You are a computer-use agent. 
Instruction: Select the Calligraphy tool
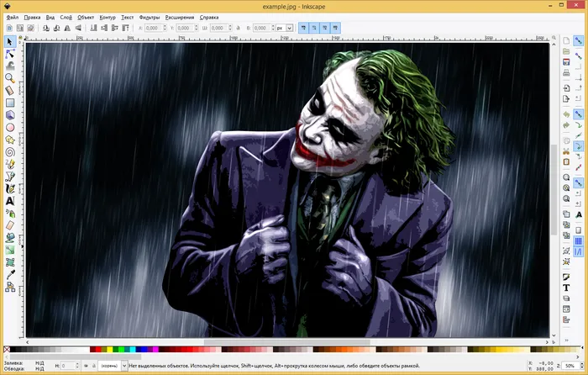point(10,189)
